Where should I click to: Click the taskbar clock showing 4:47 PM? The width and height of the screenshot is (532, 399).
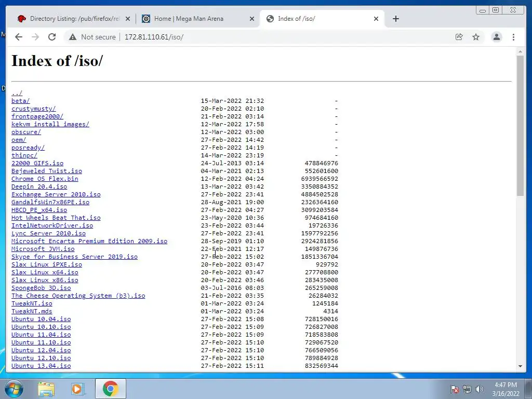506,389
